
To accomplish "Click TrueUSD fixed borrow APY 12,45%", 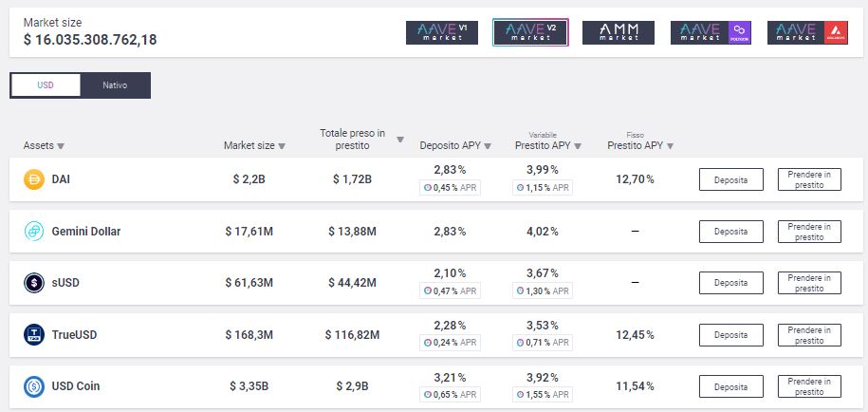I will tap(635, 334).
